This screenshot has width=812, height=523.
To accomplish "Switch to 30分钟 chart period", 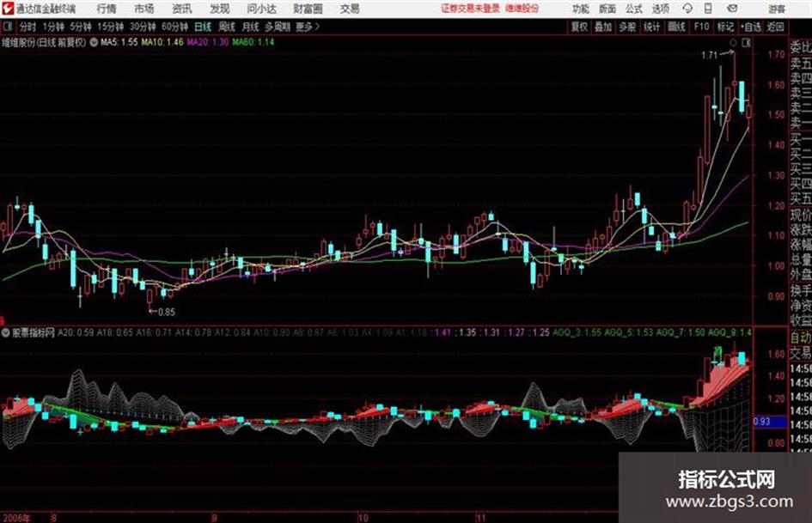I will click(x=143, y=27).
